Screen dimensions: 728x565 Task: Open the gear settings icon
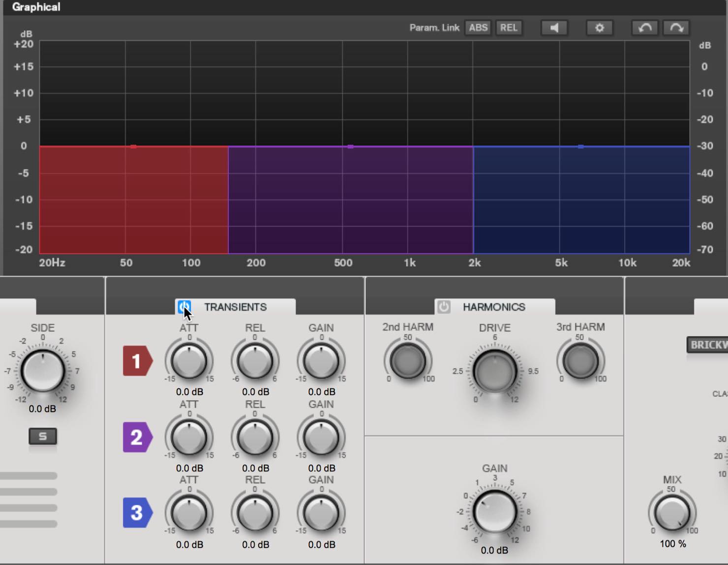point(599,28)
